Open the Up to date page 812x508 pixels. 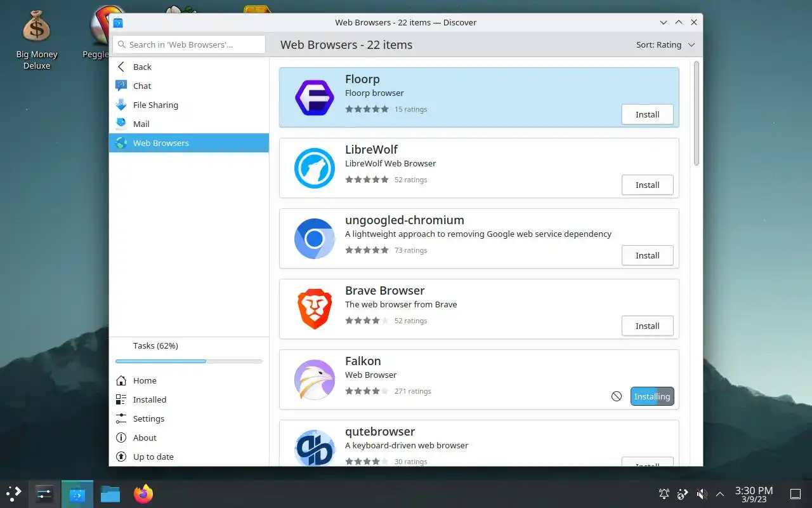point(189,457)
